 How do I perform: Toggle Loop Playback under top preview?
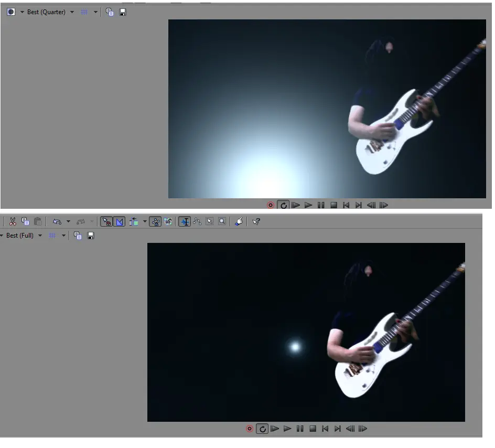pos(283,205)
